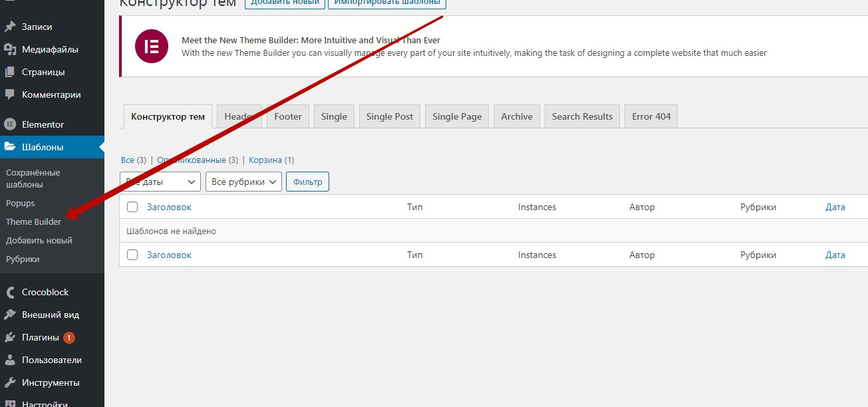Tick the select-all checkbox in the table header
Image resolution: width=868 pixels, height=407 pixels.
coord(132,207)
